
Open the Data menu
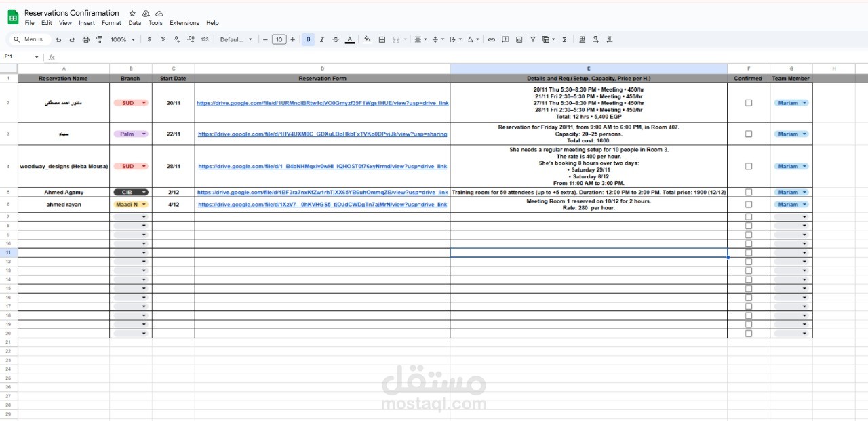(x=135, y=23)
